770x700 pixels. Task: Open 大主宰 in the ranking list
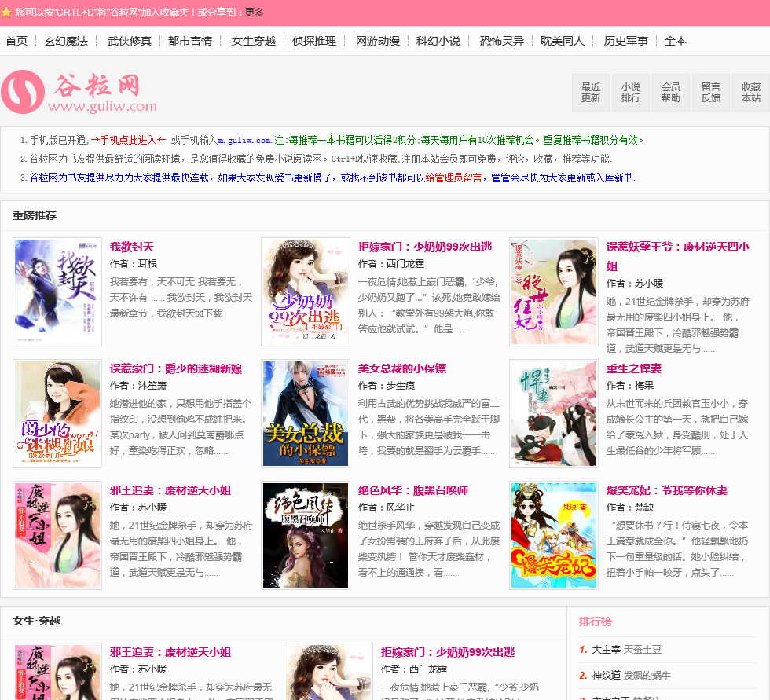click(607, 650)
